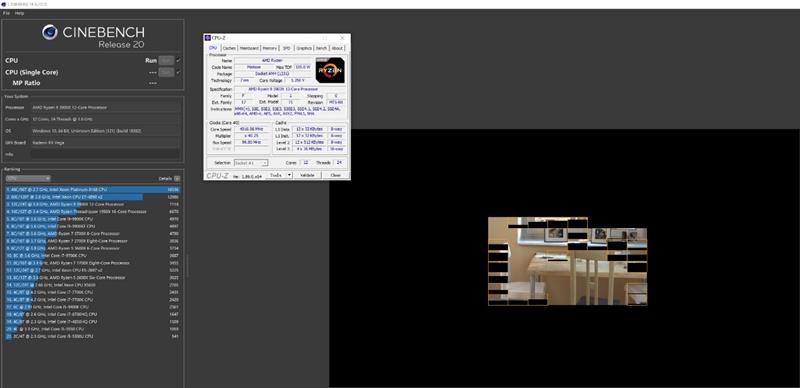Select the Ryzen 7 1700X Eight-Core ranking row

pyautogui.click(x=92, y=263)
